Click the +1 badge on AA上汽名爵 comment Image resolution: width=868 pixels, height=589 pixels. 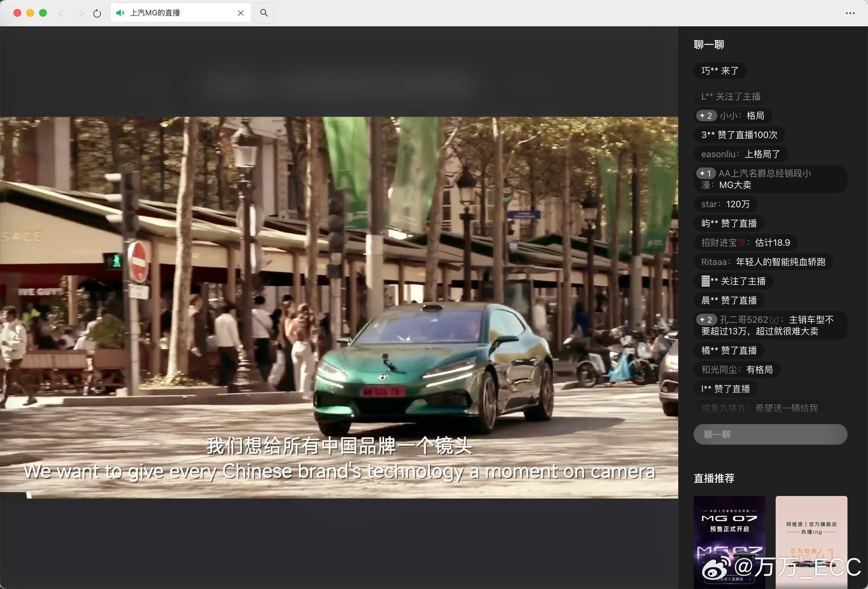pos(706,174)
